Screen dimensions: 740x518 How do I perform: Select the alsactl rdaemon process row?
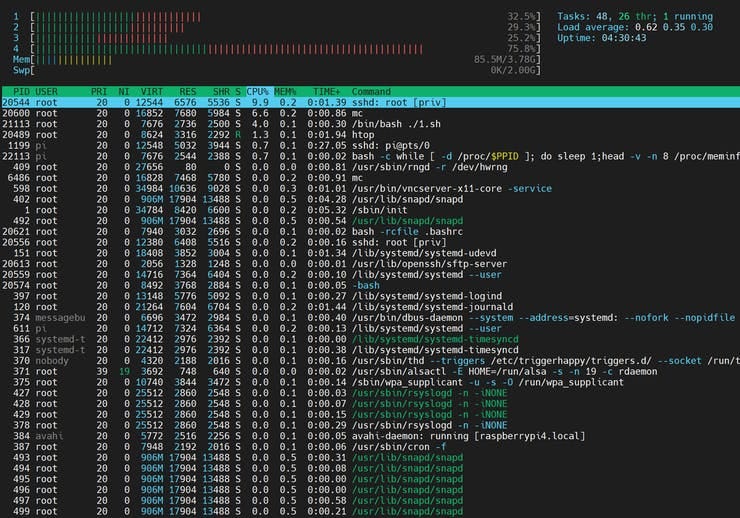(x=370, y=372)
